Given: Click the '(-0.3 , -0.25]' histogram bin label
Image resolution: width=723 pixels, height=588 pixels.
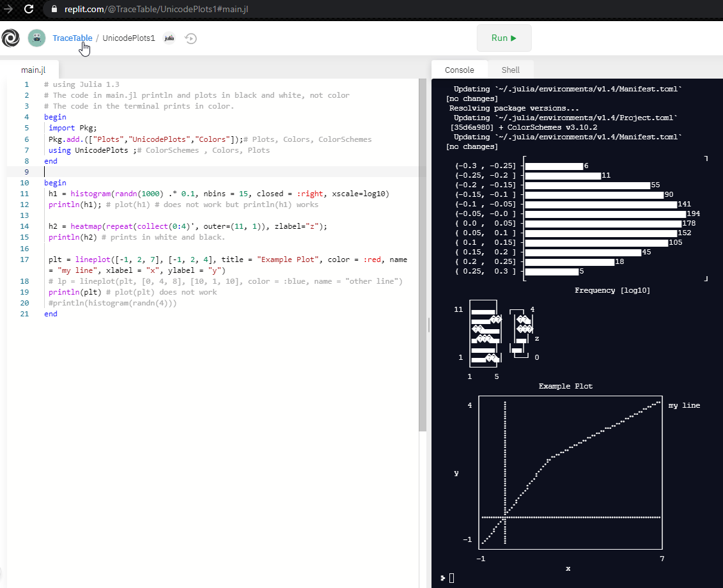Looking at the screenshot, I should pos(486,166).
